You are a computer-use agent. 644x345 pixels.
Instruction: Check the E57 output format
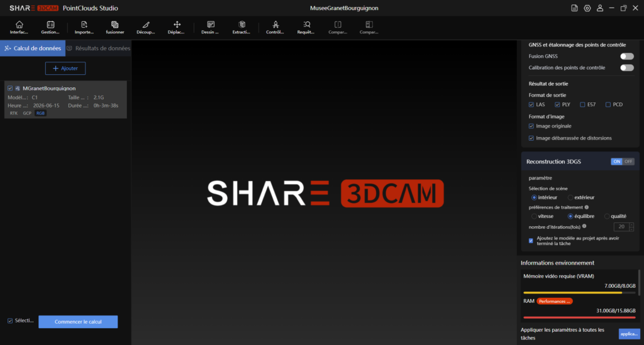point(582,104)
